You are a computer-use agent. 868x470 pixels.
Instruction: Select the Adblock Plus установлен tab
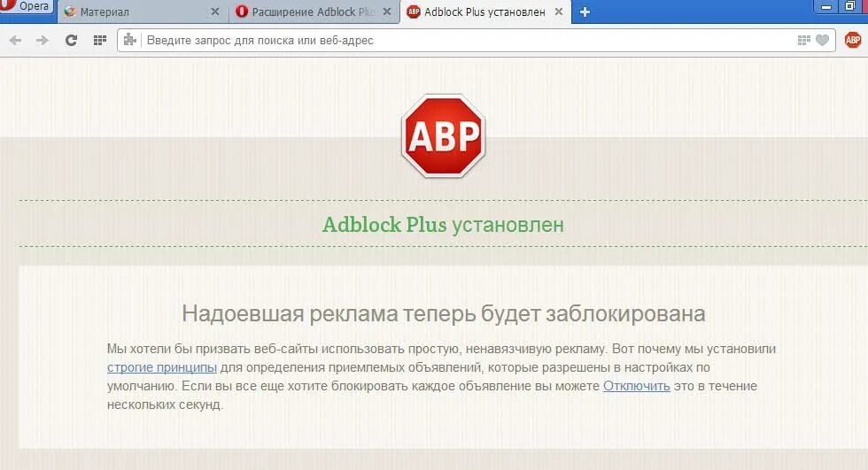(x=485, y=12)
